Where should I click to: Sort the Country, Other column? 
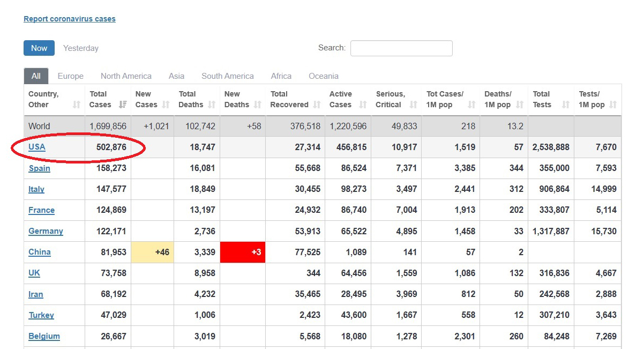(x=76, y=105)
